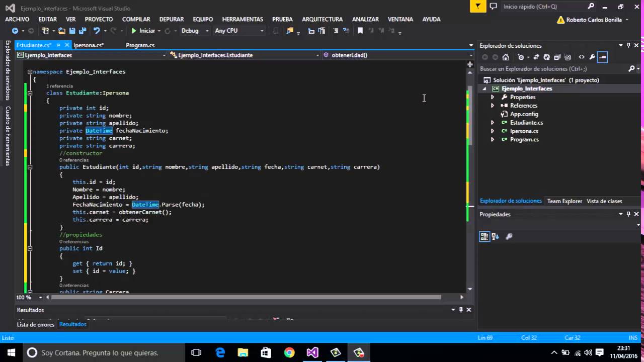Toggle a bookmark with the bookmark icon
Viewport: 644px width, 362px height.
coord(360,31)
